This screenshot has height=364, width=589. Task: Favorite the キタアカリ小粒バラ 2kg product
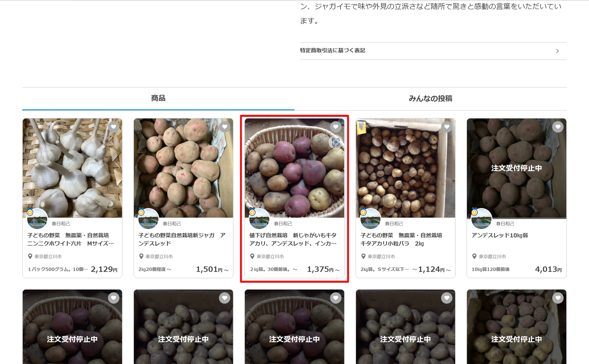click(x=447, y=127)
